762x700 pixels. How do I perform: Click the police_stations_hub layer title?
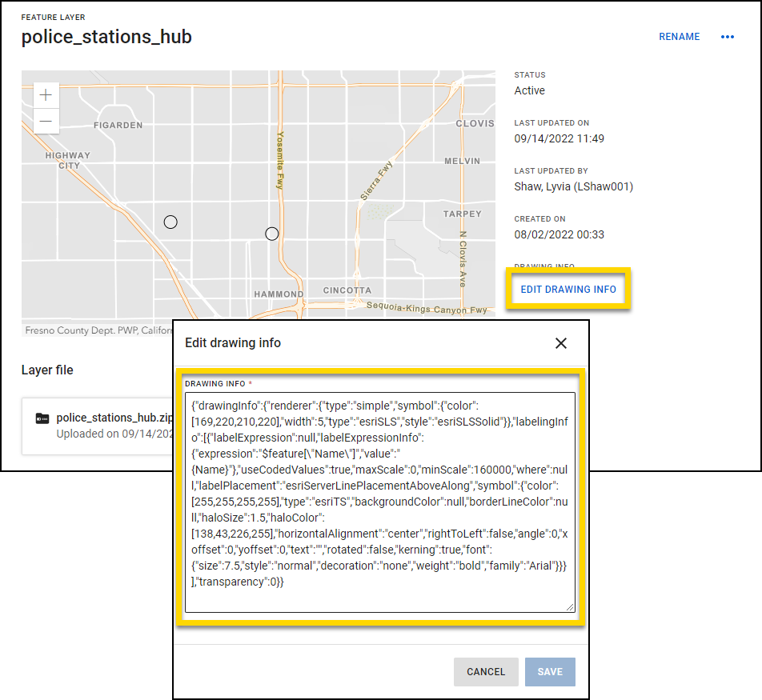pyautogui.click(x=106, y=37)
